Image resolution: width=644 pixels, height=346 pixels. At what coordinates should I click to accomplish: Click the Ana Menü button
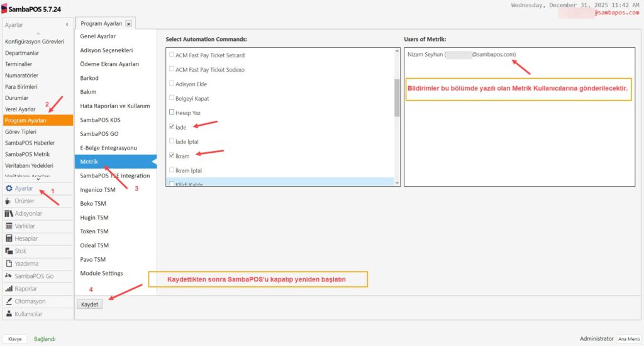click(628, 338)
